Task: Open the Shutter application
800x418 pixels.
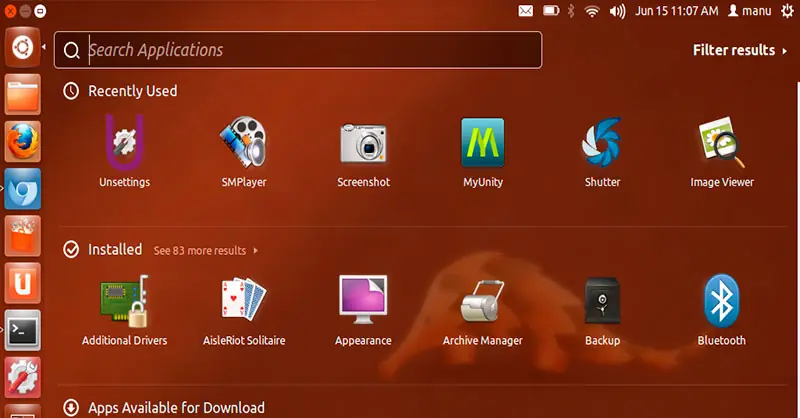Action: coord(602,151)
